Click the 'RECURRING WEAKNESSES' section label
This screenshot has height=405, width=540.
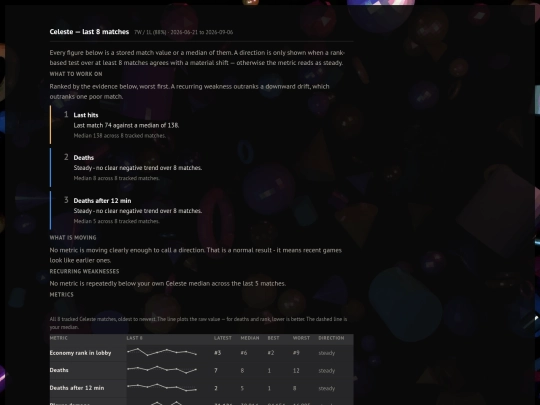point(84,271)
